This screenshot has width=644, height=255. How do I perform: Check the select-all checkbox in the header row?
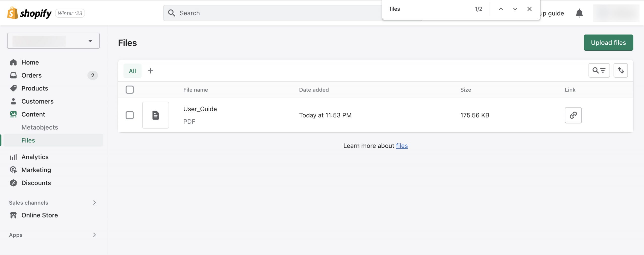pos(130,90)
